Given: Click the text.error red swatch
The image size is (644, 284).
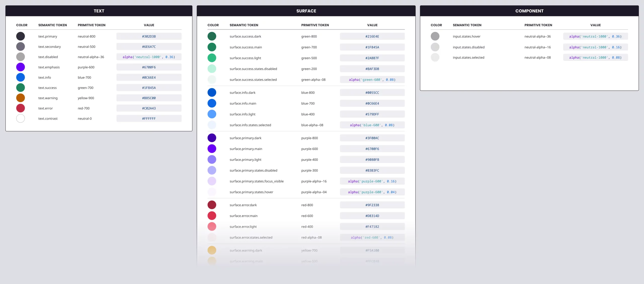Looking at the screenshot, I should [x=20, y=108].
